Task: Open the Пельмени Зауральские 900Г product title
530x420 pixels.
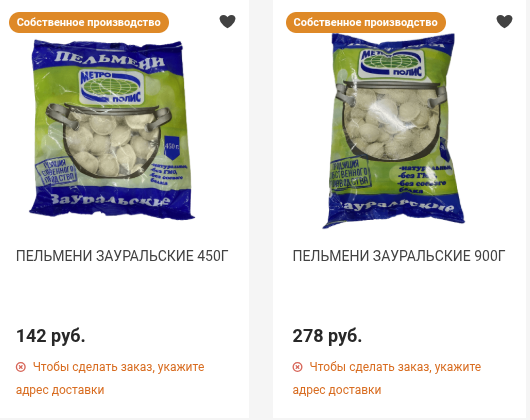Action: tap(399, 256)
